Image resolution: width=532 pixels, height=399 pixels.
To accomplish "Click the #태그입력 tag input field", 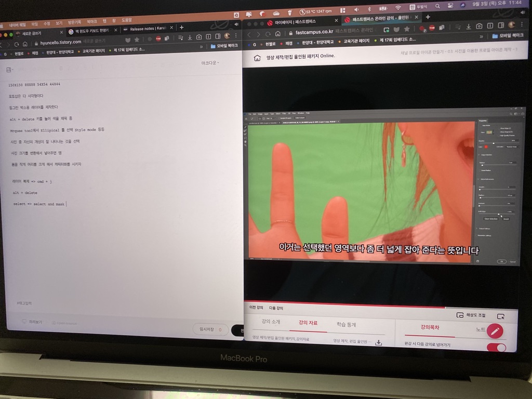I will tap(24, 303).
